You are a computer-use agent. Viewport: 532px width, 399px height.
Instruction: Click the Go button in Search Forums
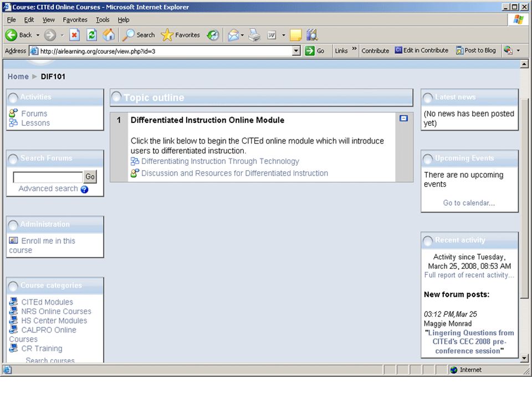click(x=90, y=177)
